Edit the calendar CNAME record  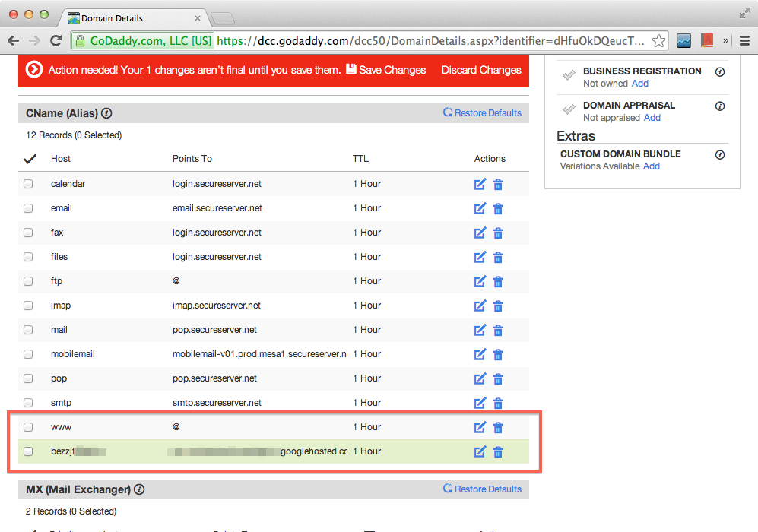480,184
